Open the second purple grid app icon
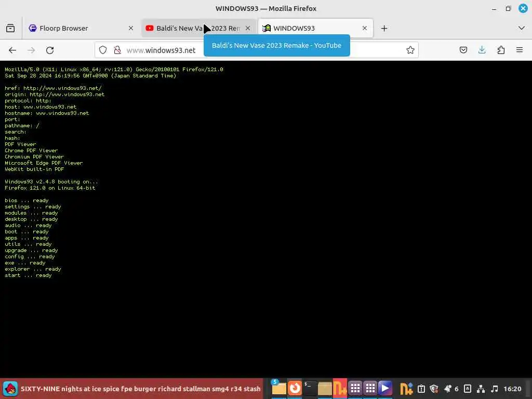 [370, 388]
